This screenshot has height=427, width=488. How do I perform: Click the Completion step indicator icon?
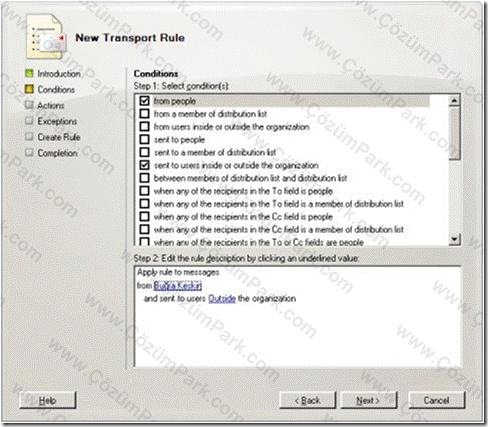(x=29, y=153)
